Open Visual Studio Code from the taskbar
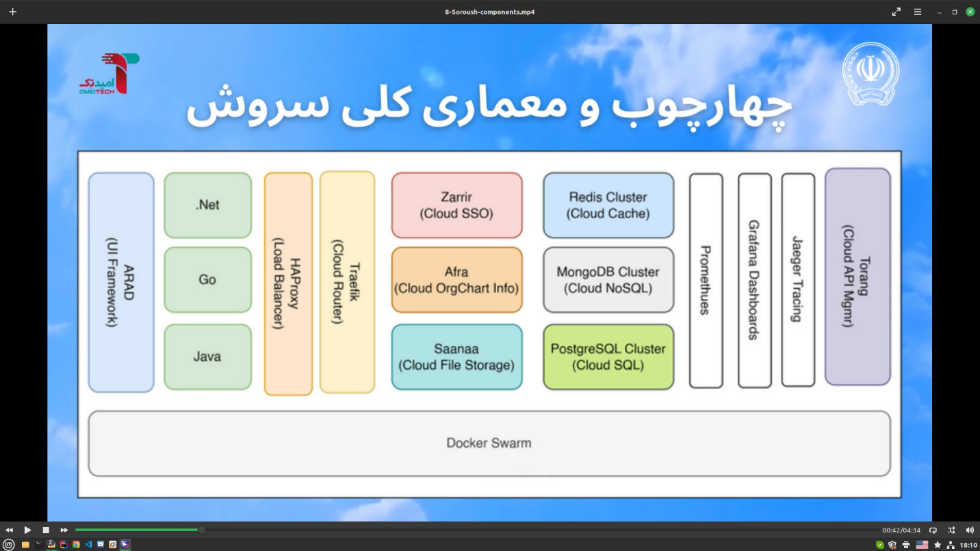980x551 pixels. pos(88,545)
